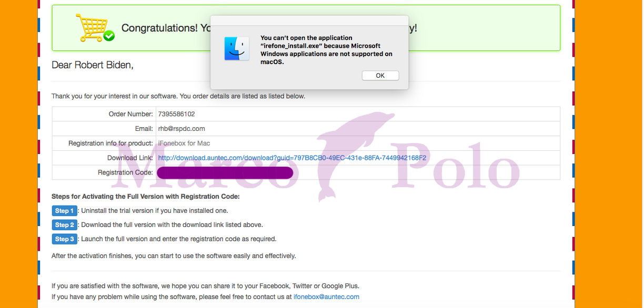Click the "After the activation finishes" sentence
Viewport: 644px width, 308px height.
pyautogui.click(x=174, y=256)
